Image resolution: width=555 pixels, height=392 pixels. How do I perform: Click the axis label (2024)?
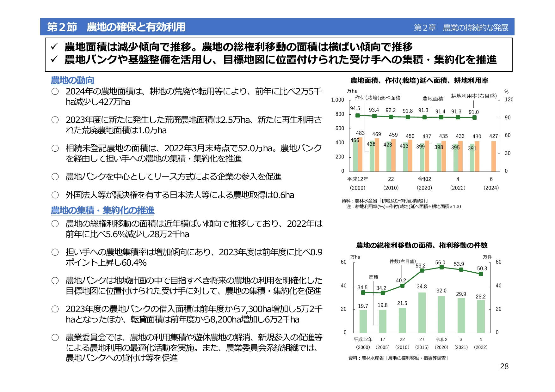tap(491, 188)
